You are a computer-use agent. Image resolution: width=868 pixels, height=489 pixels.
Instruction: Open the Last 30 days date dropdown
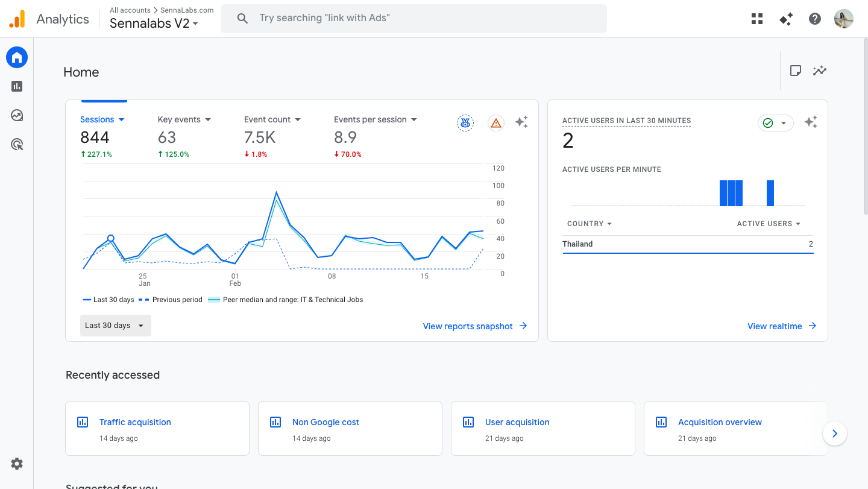point(115,326)
